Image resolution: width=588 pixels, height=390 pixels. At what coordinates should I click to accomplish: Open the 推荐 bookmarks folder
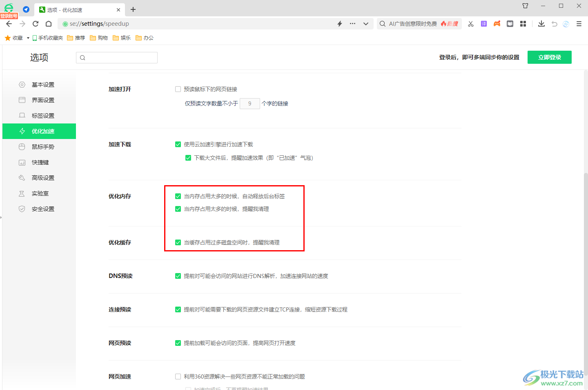point(76,38)
